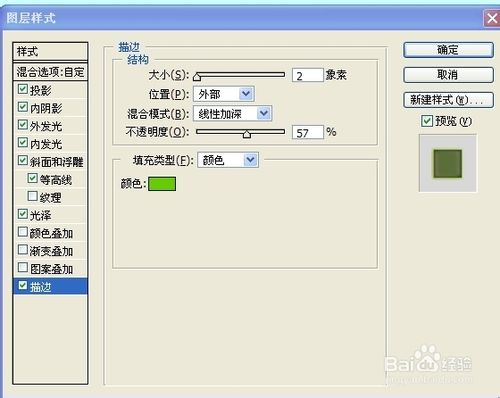Enable the 渐变叠加 gradient overlay checkbox
The image size is (500, 398).
[23, 250]
